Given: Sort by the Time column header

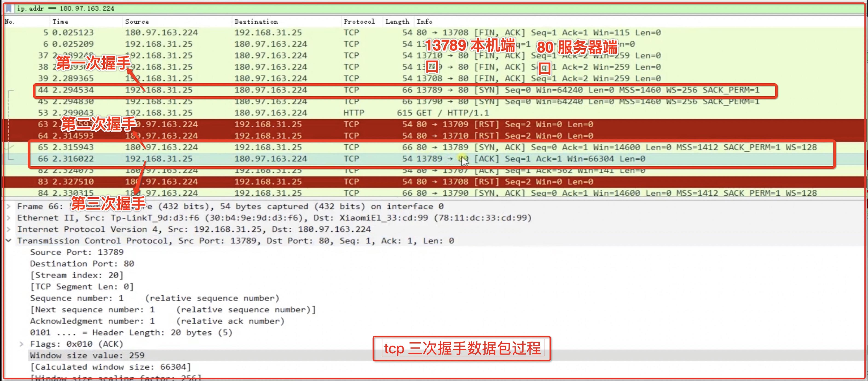Looking at the screenshot, I should 86,22.
